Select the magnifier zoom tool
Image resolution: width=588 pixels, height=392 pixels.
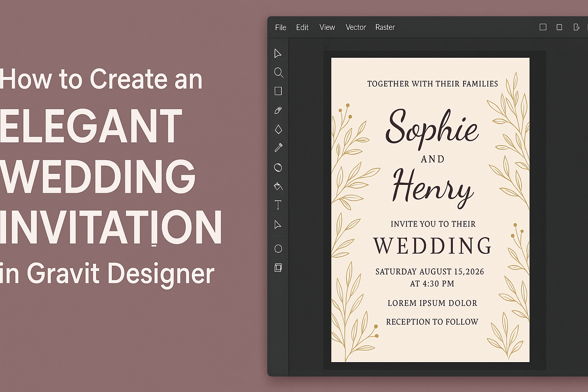pos(279,72)
